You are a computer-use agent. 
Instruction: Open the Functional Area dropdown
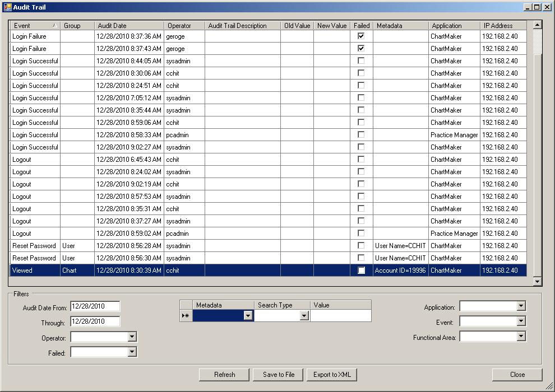[521, 337]
